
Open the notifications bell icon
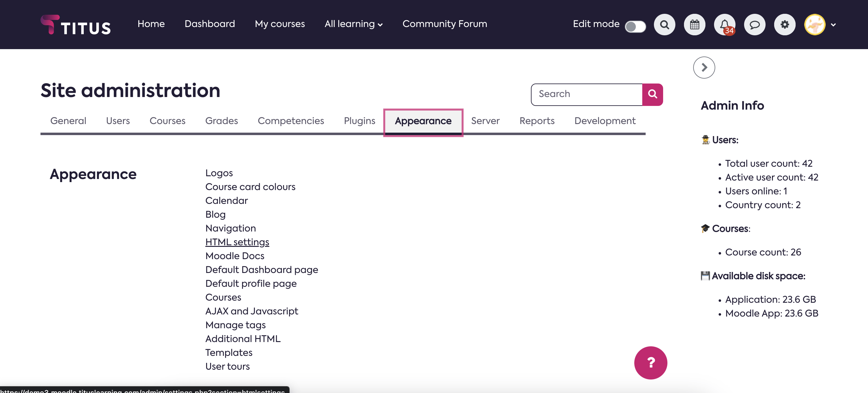(x=724, y=25)
